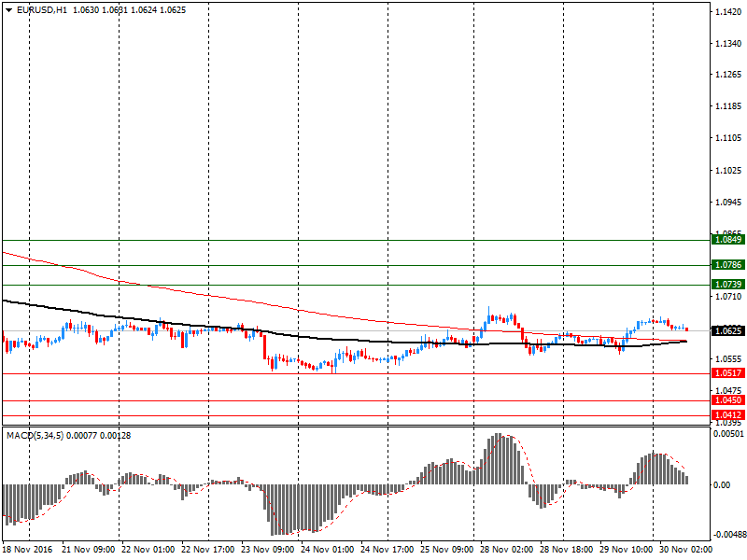
Task: Click the 1.0710 price scale value
Action: coord(729,297)
